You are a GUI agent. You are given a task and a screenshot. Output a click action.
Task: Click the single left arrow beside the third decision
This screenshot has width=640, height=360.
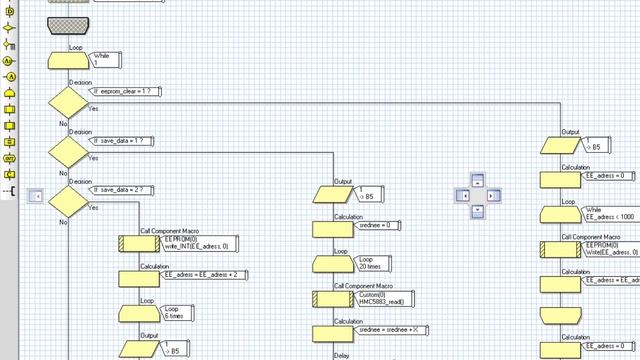[36, 196]
